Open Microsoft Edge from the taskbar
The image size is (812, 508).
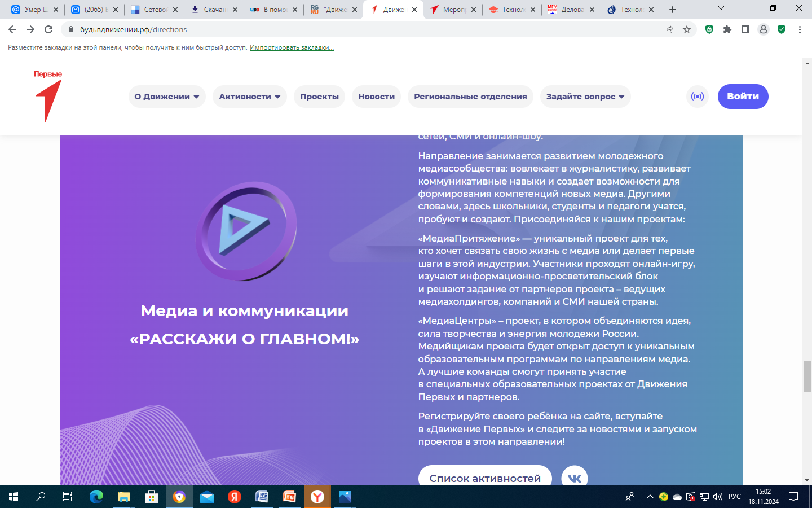point(96,497)
